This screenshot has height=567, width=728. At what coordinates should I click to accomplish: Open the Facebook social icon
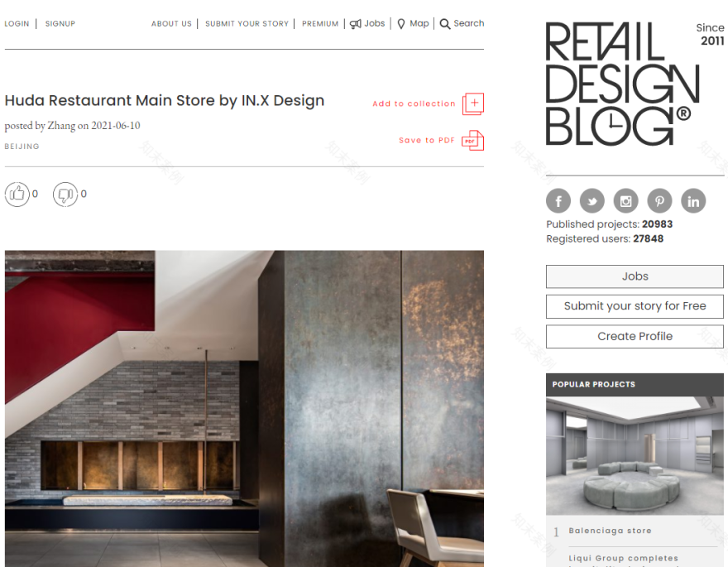pos(558,200)
